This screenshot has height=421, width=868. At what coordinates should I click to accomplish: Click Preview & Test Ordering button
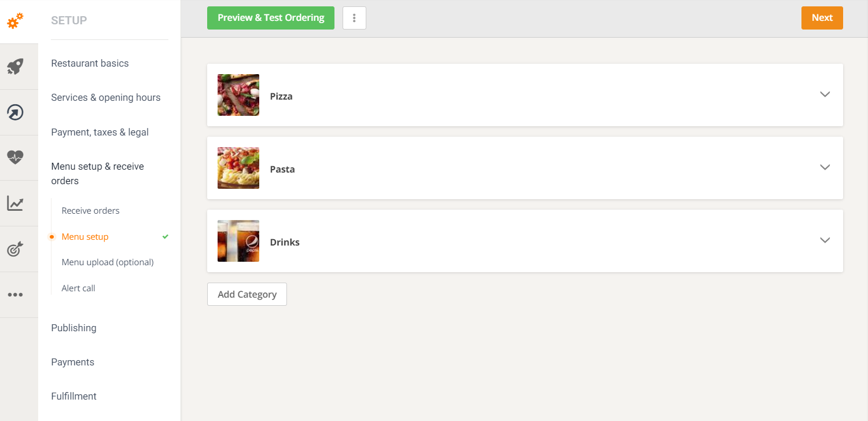(271, 18)
